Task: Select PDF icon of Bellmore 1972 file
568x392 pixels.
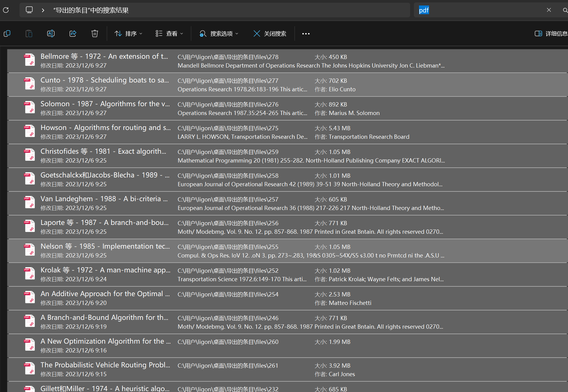Action: pos(30,60)
